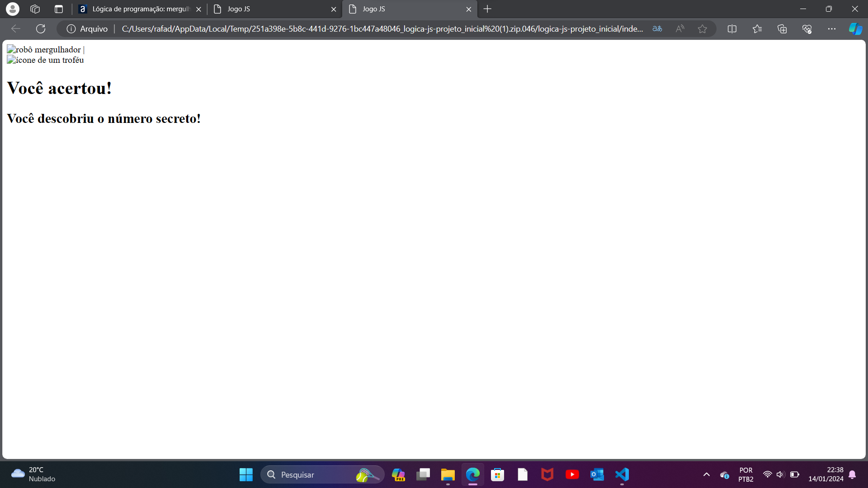Show hidden system tray icons

[707, 474]
